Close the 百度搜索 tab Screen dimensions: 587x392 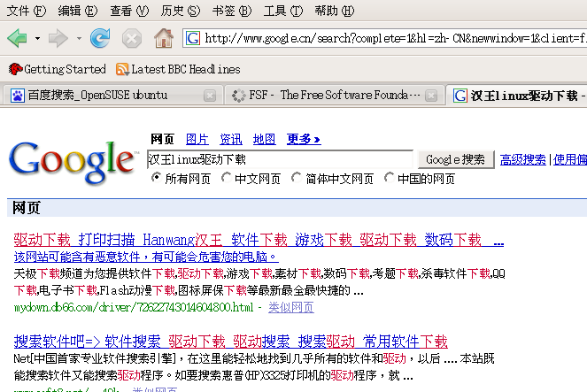[x=210, y=96]
